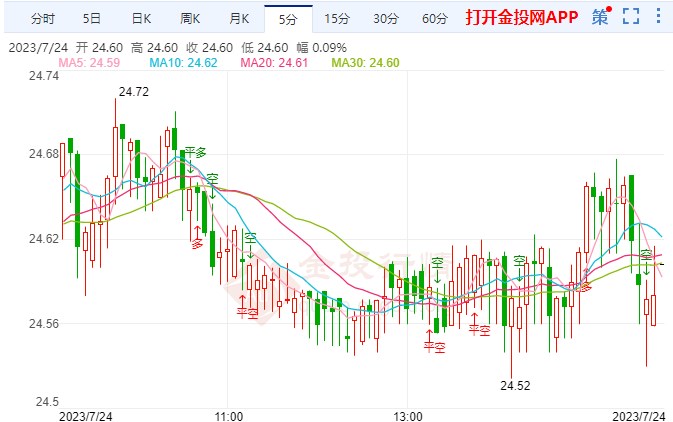Image resolution: width=673 pixels, height=422 pixels.
Task: Switch to the 分时 chart tab
Action: [x=42, y=18]
